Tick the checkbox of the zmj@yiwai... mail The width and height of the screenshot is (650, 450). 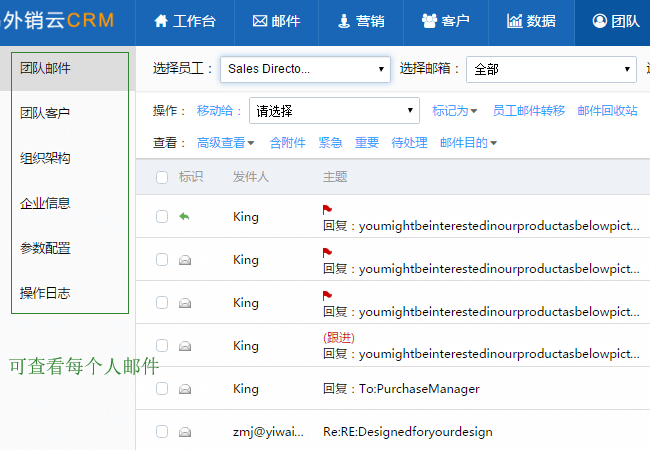coord(162,432)
